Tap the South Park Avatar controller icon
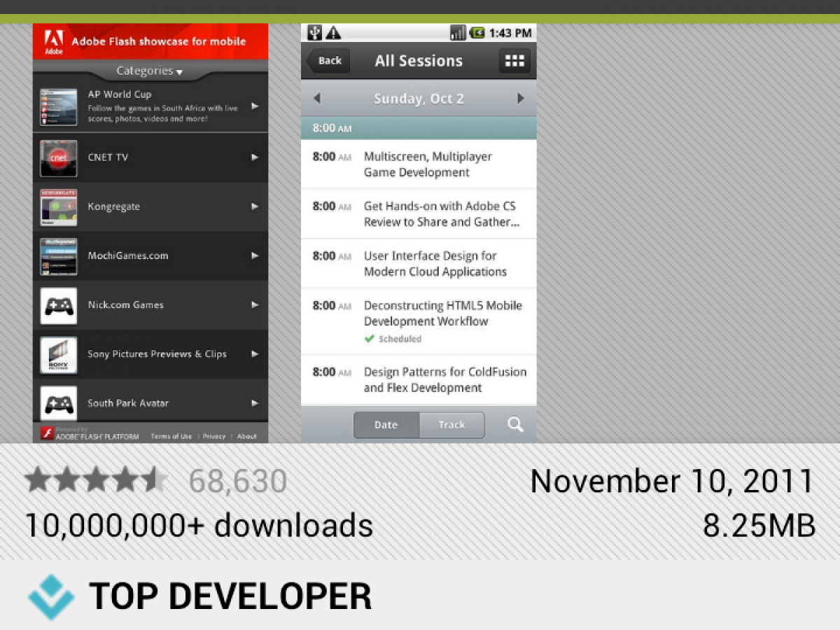The height and width of the screenshot is (630, 840). (59, 404)
